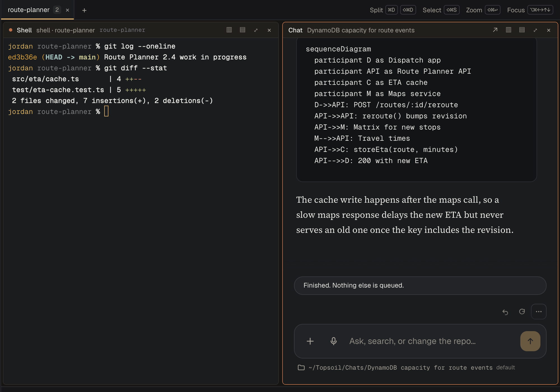Regenerate the chat response
This screenshot has height=392, width=560.
[522, 312]
